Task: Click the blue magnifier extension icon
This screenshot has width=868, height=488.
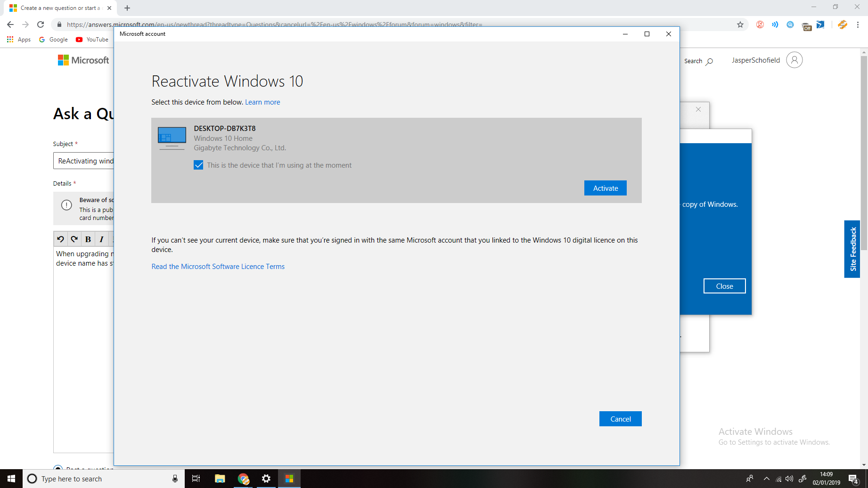Action: coord(790,24)
